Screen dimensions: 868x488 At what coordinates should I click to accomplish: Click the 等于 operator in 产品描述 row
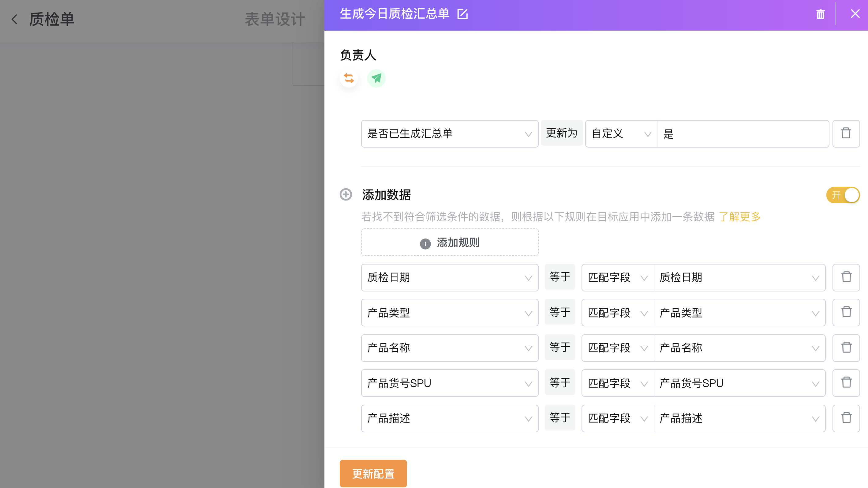pyautogui.click(x=560, y=418)
